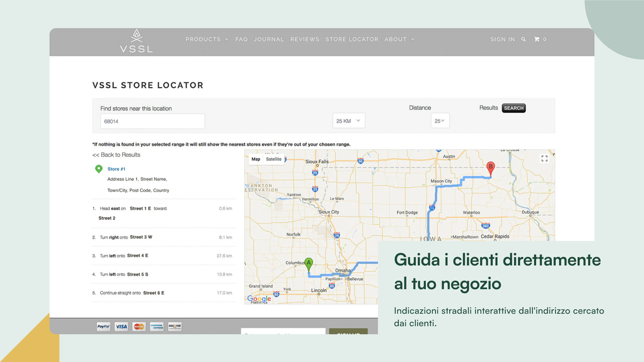Click the SEARCH button
Viewport: 644px width, 362px height.
514,108
